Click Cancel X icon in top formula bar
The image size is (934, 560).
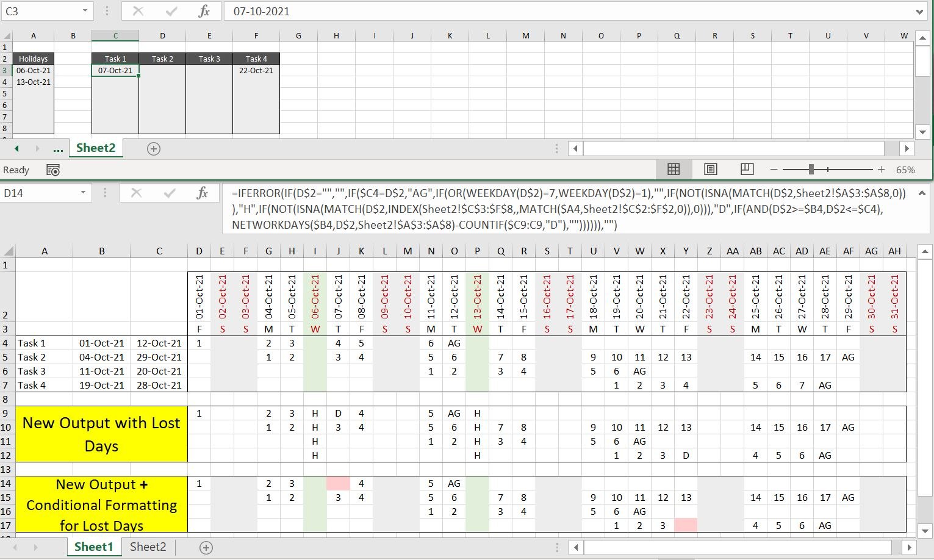pos(138,11)
